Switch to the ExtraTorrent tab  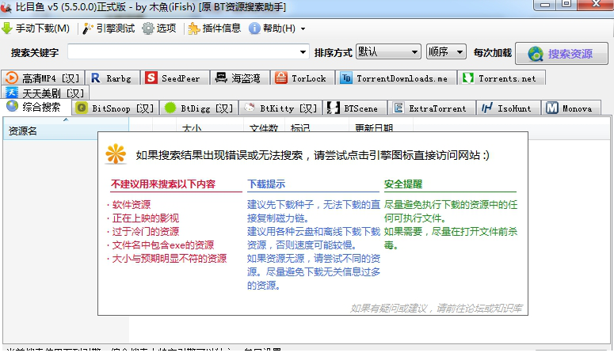[432, 108]
